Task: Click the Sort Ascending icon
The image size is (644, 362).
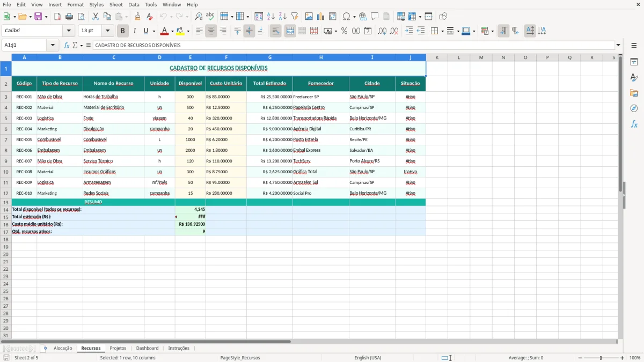Action: [271, 17]
